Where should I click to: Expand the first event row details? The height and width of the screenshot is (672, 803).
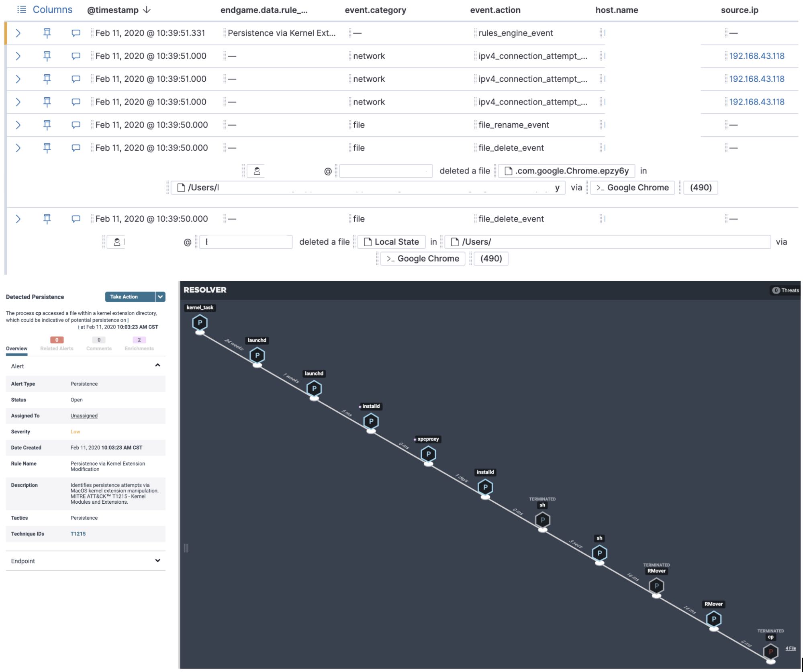[x=18, y=32]
